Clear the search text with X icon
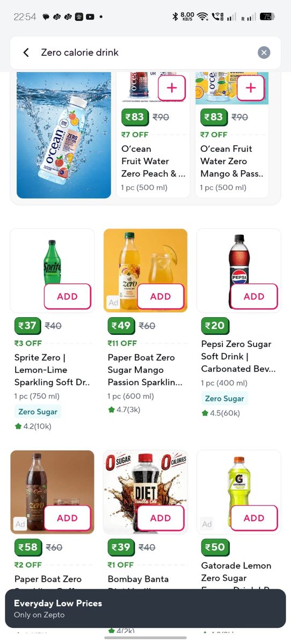 click(x=264, y=52)
